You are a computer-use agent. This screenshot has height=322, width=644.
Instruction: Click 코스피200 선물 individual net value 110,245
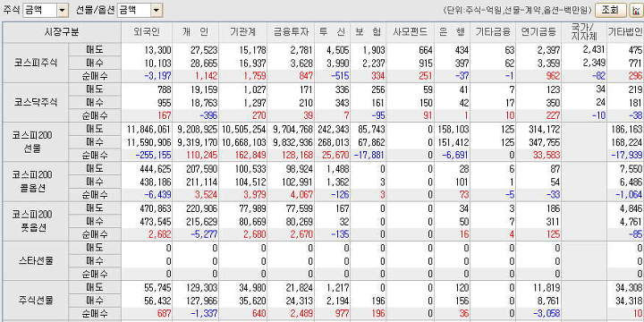coord(201,155)
